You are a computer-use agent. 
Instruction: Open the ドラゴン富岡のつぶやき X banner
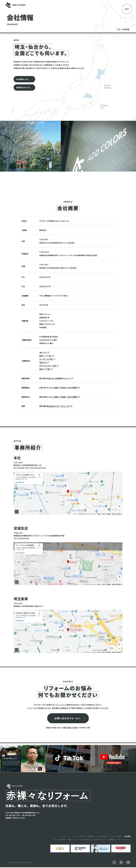[23, 758]
